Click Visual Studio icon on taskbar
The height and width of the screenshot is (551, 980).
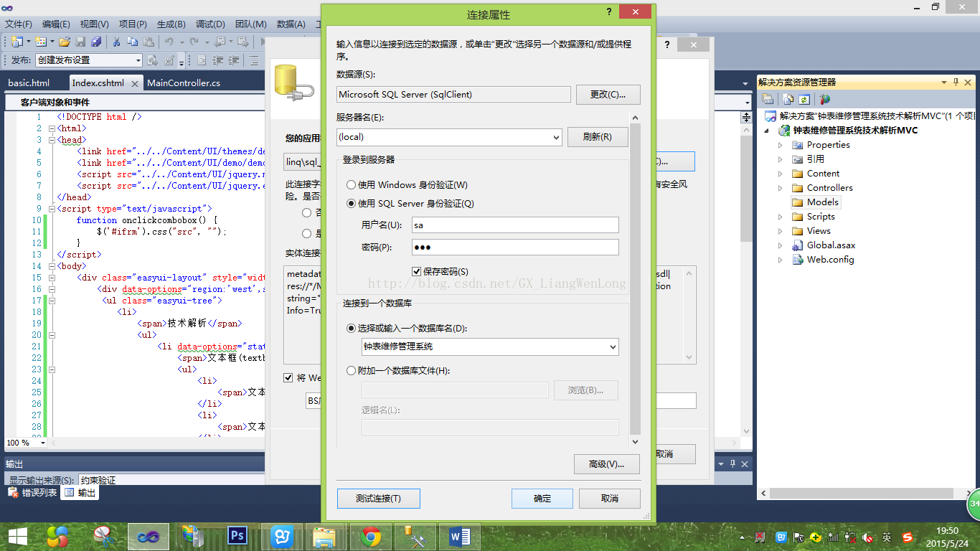(149, 536)
